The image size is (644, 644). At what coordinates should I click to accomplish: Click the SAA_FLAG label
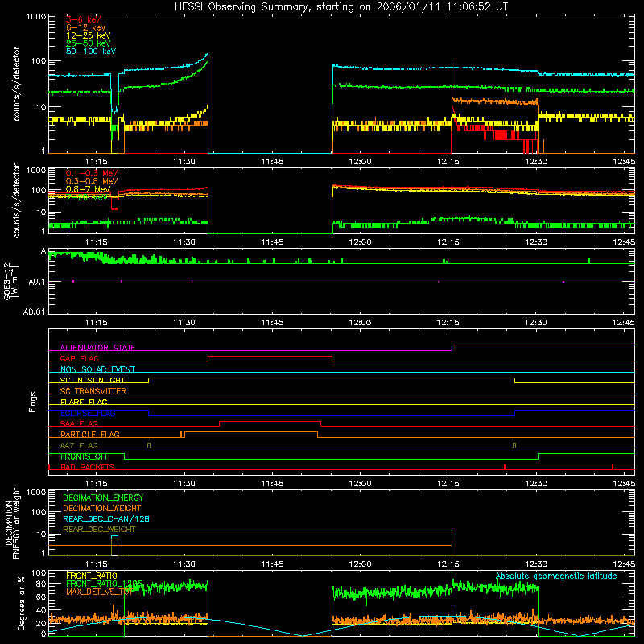click(79, 424)
